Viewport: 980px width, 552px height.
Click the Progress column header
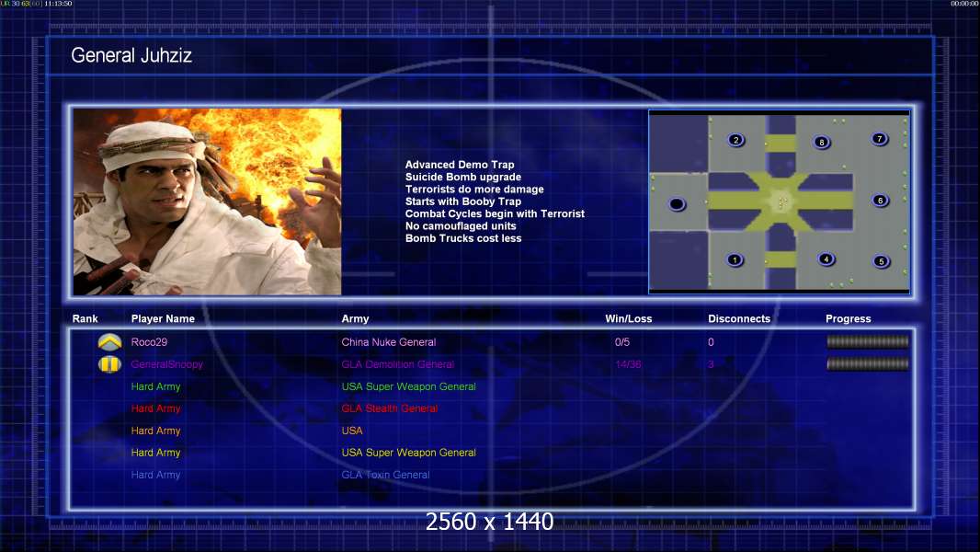click(849, 319)
